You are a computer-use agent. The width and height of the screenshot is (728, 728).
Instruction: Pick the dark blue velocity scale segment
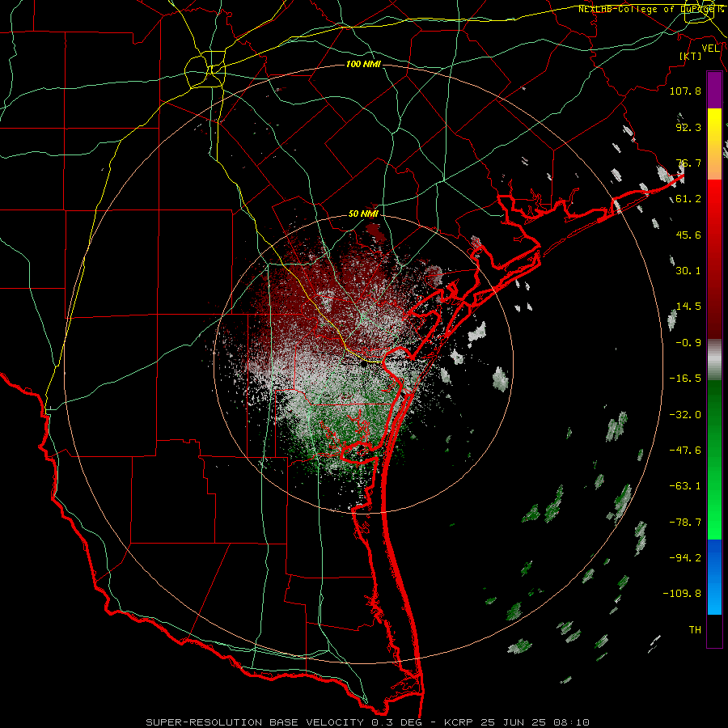[714, 557]
